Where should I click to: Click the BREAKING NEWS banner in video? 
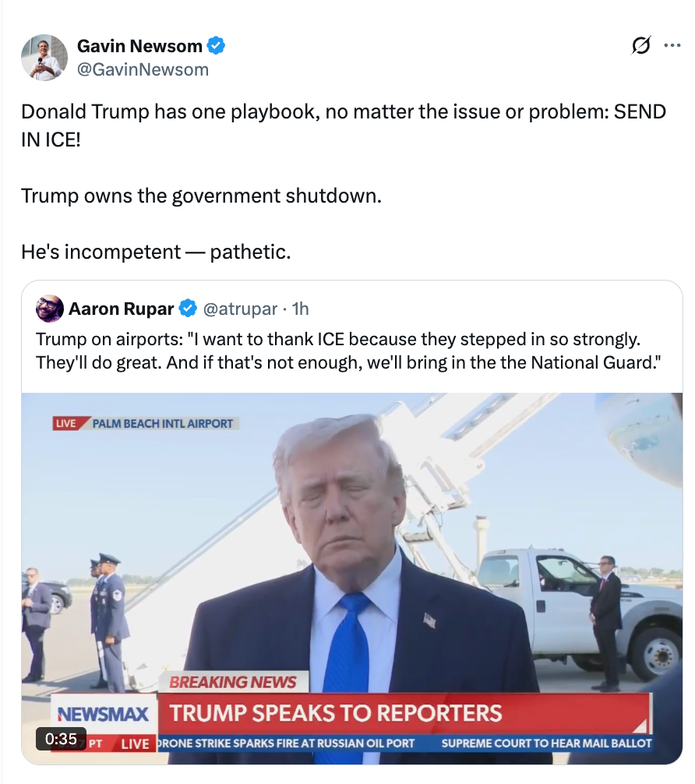[x=233, y=682]
